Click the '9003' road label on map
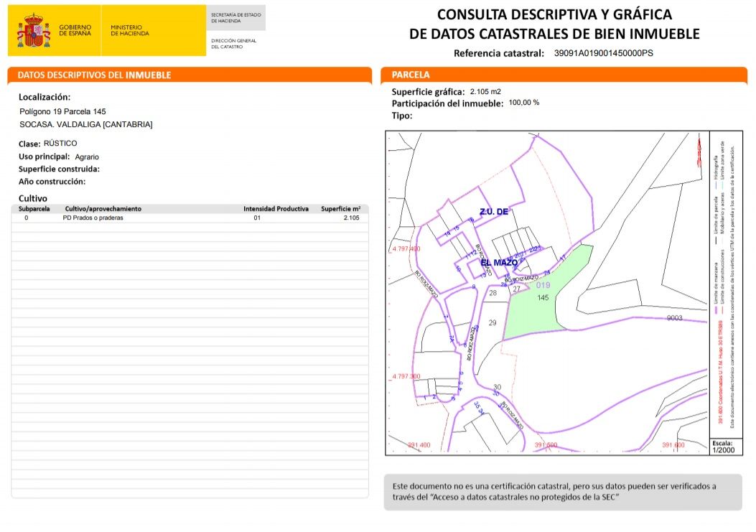This screenshot has width=756, height=532. [x=675, y=318]
